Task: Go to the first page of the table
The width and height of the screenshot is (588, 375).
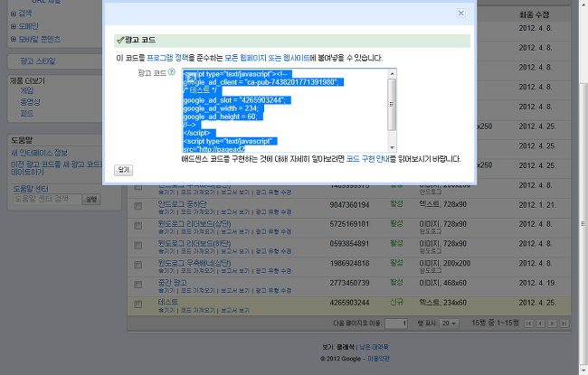Action: (x=529, y=323)
